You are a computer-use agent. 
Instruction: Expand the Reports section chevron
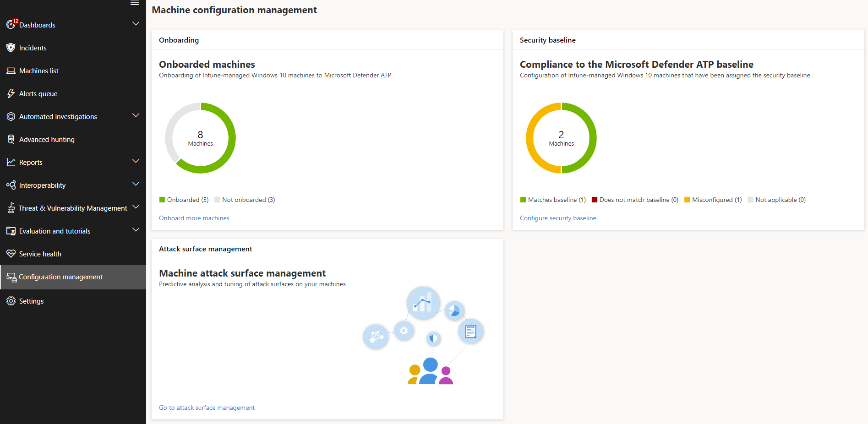click(136, 161)
